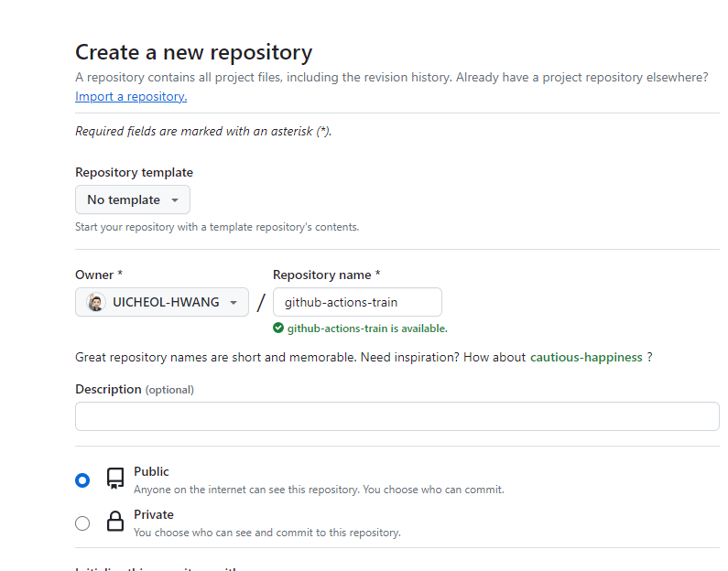Click the Repository template label

(x=134, y=172)
